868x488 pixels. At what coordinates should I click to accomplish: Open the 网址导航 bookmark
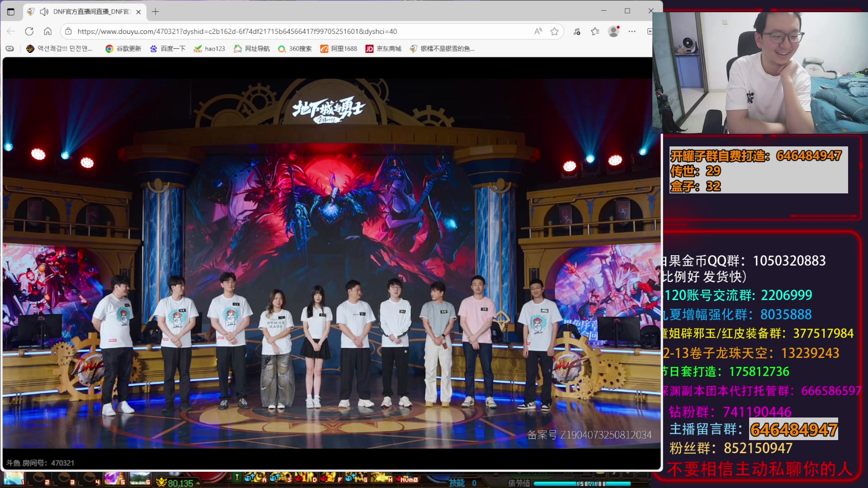(251, 48)
